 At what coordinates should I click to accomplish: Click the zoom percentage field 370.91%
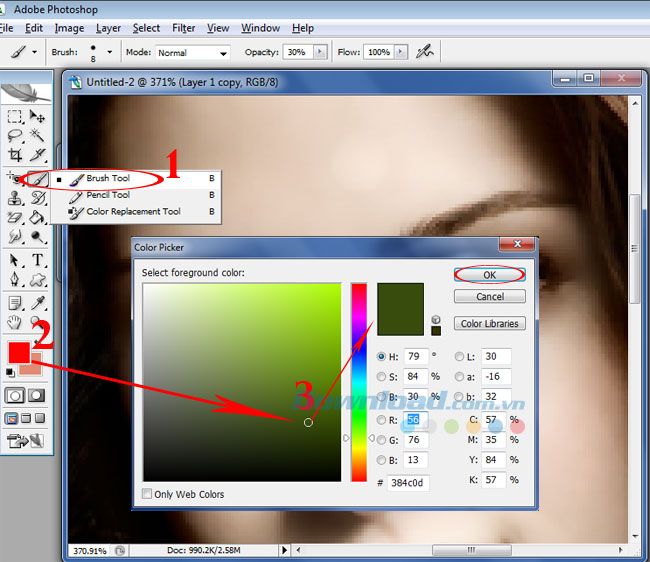90,551
